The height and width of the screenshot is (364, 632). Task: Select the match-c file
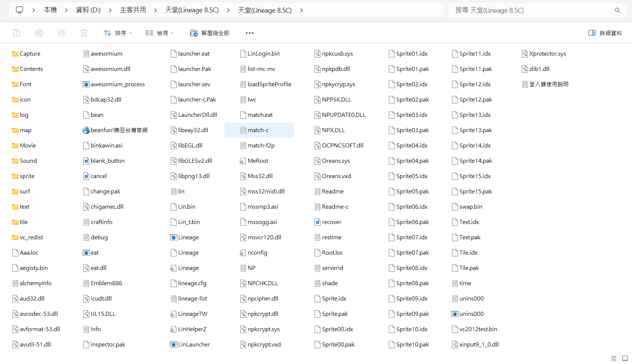pos(259,130)
